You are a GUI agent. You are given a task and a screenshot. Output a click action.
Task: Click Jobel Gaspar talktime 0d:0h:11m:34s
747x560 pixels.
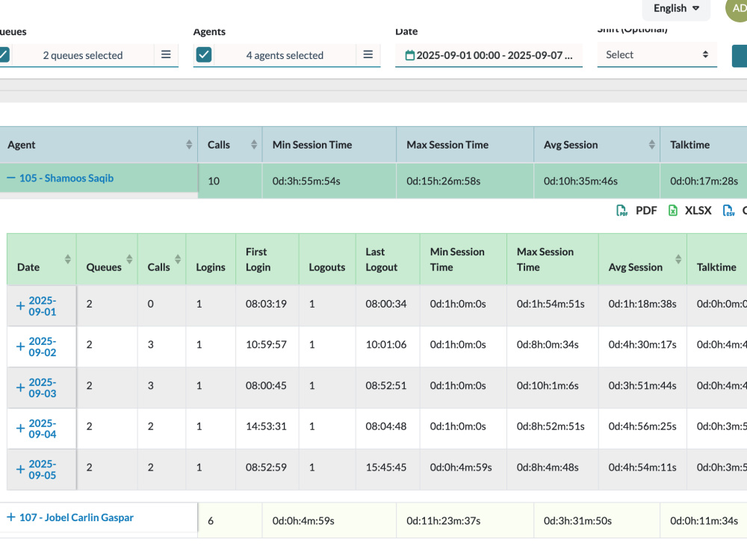704,521
